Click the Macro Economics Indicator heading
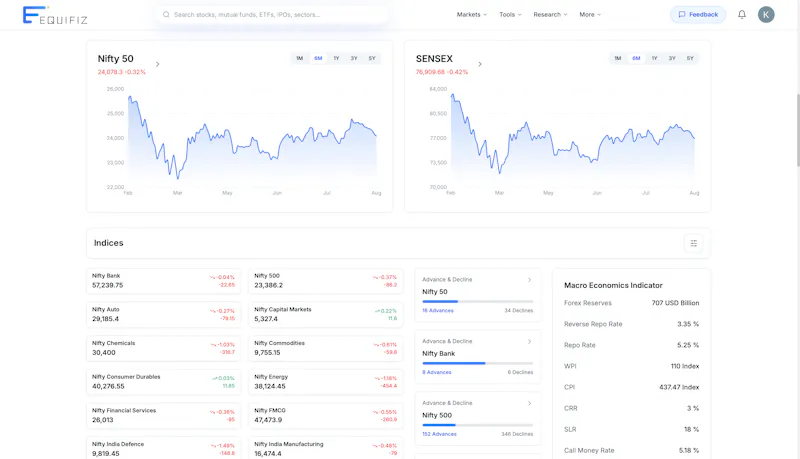 coord(613,286)
